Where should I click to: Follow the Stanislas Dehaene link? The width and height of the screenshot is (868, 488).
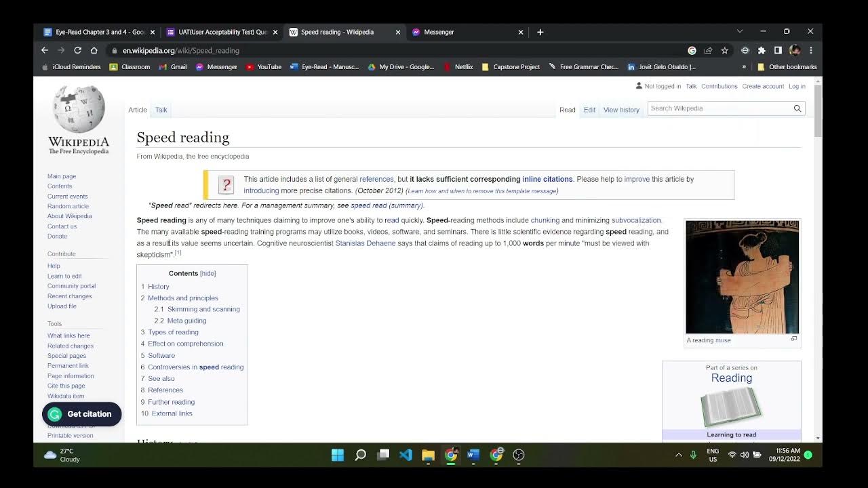(x=365, y=243)
